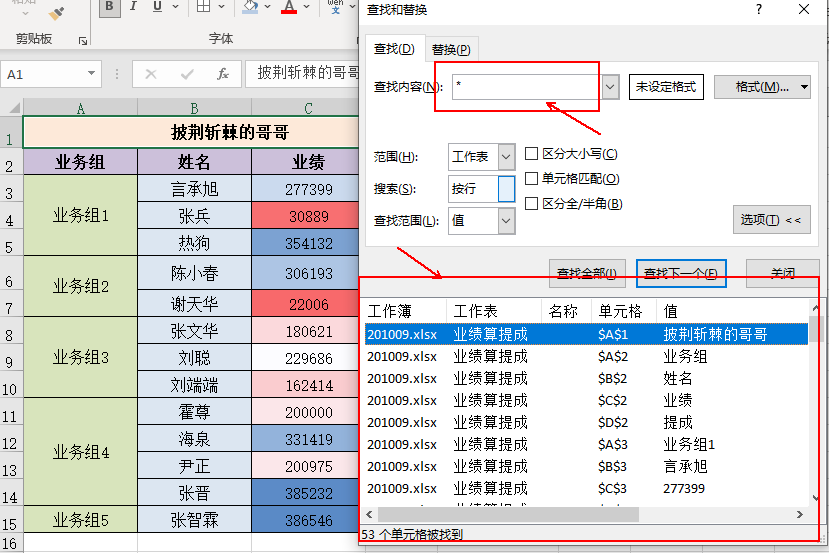The height and width of the screenshot is (553, 829).
Task: Open the font color dropdown arrow
Action: (x=307, y=7)
